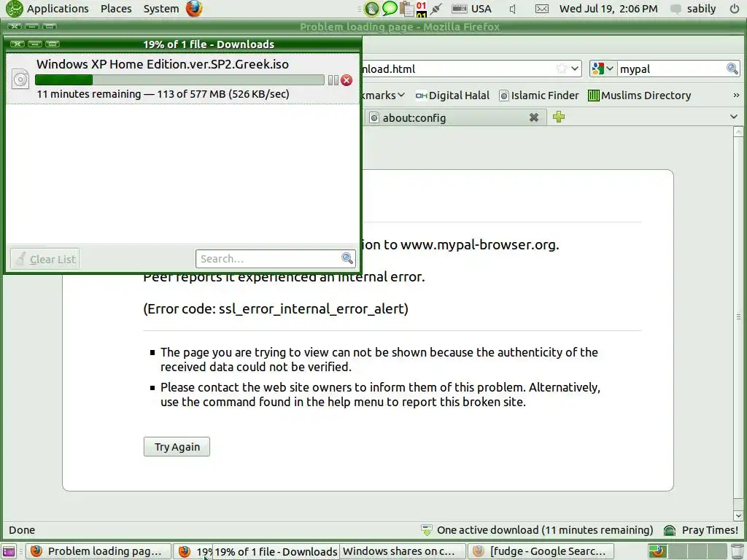Click the page scrollbar up arrow
The image size is (747, 560).
tap(738, 131)
